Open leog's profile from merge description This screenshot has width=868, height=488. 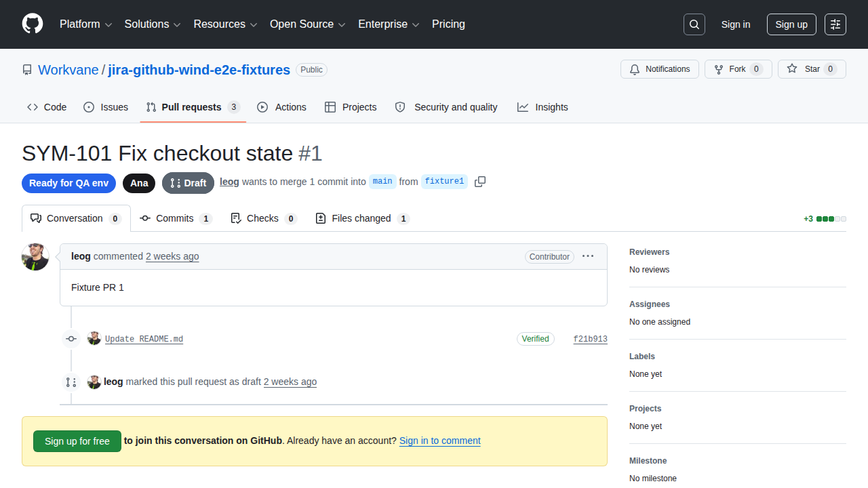pyautogui.click(x=229, y=182)
